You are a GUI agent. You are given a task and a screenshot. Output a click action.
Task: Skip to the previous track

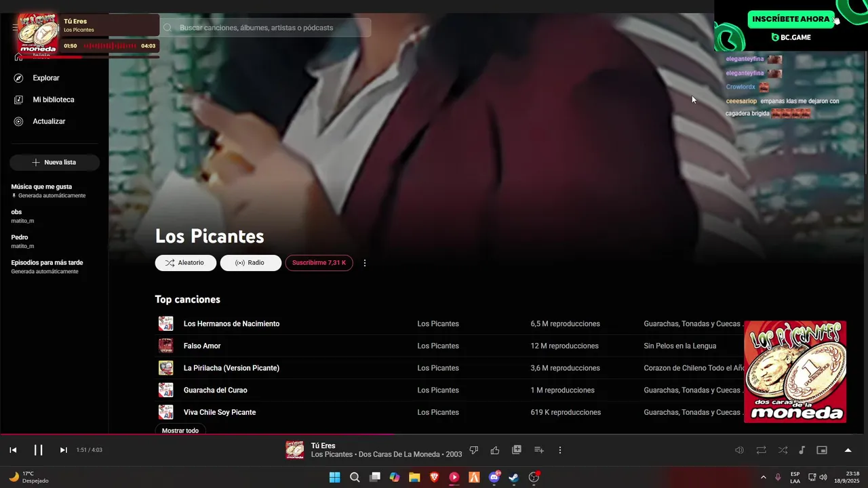(x=13, y=450)
